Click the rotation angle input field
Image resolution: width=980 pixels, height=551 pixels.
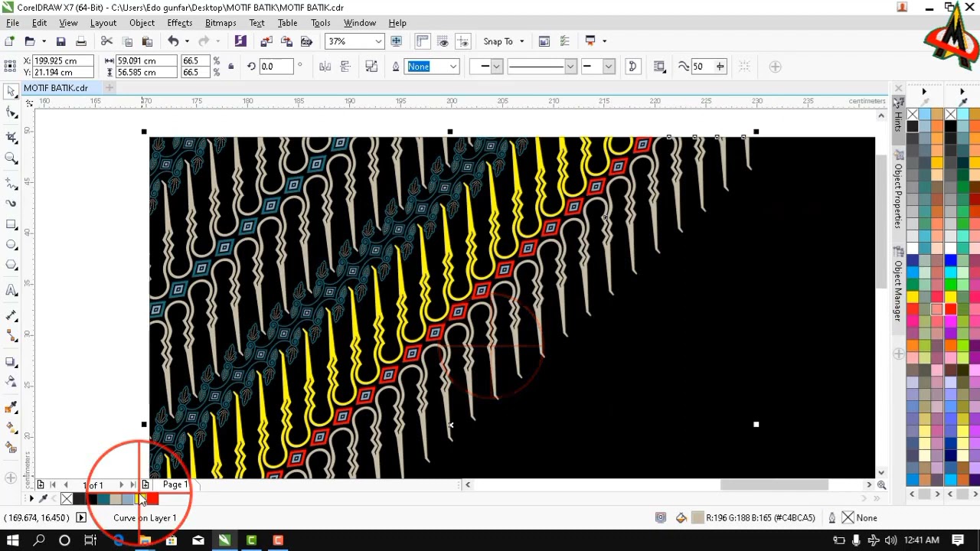pyautogui.click(x=278, y=67)
